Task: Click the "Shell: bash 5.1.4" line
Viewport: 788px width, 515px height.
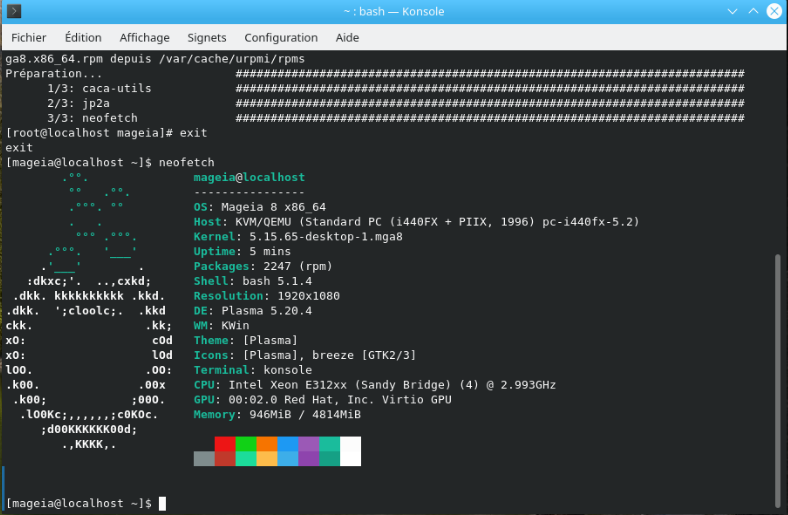Action: tap(253, 281)
